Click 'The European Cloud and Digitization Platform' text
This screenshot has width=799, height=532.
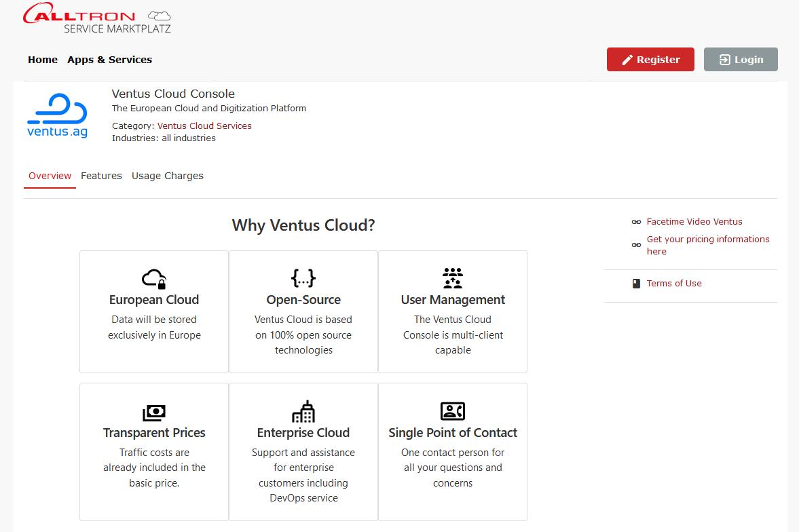coord(209,108)
